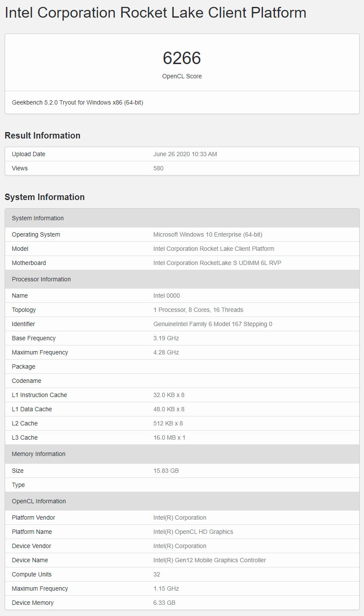Click the System Information section heading

click(45, 197)
